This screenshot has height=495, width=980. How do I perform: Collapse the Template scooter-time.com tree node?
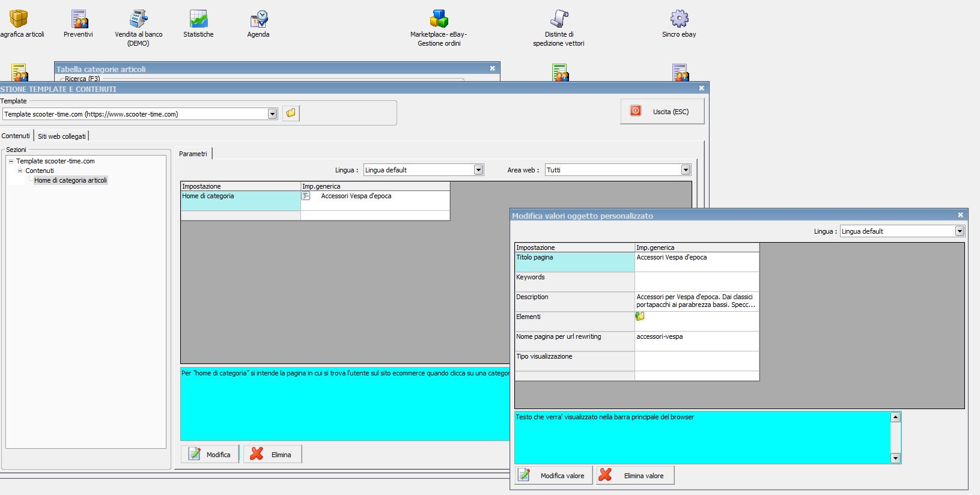click(x=11, y=161)
